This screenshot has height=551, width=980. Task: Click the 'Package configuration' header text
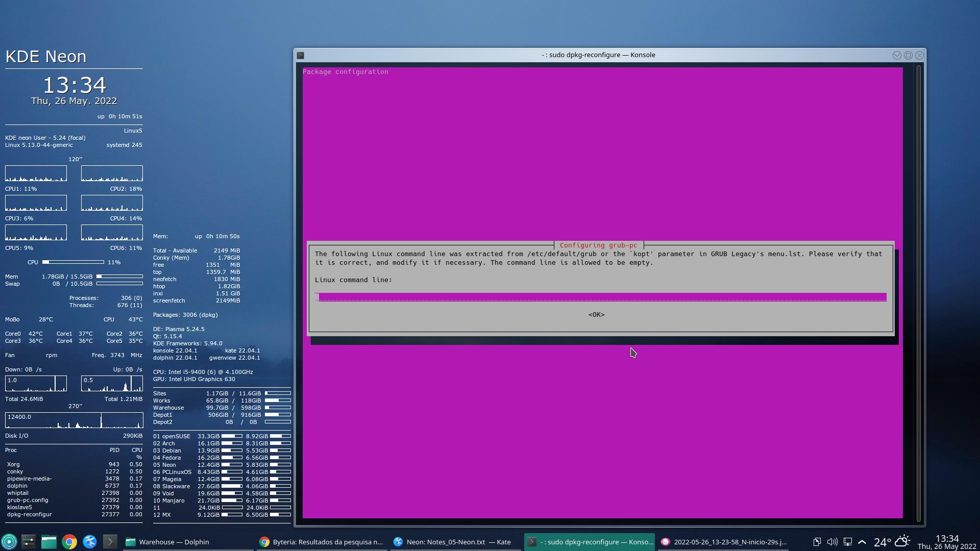pyautogui.click(x=345, y=72)
